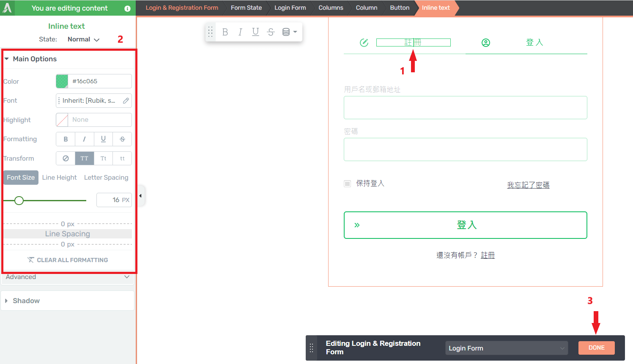The height and width of the screenshot is (364, 633).
Task: Toggle Underline in Formatting row
Action: click(x=104, y=139)
